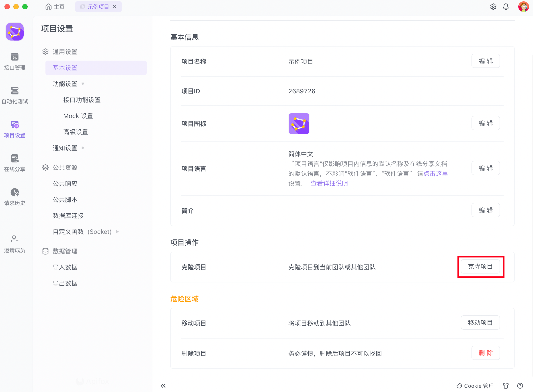
Task: Go to the 自动化测试 sidebar icon
Action: [x=14, y=95]
